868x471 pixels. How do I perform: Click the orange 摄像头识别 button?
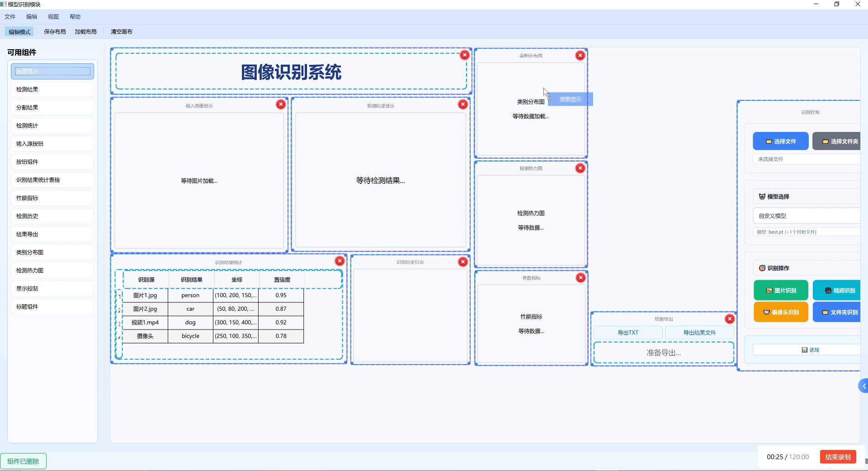(x=781, y=312)
